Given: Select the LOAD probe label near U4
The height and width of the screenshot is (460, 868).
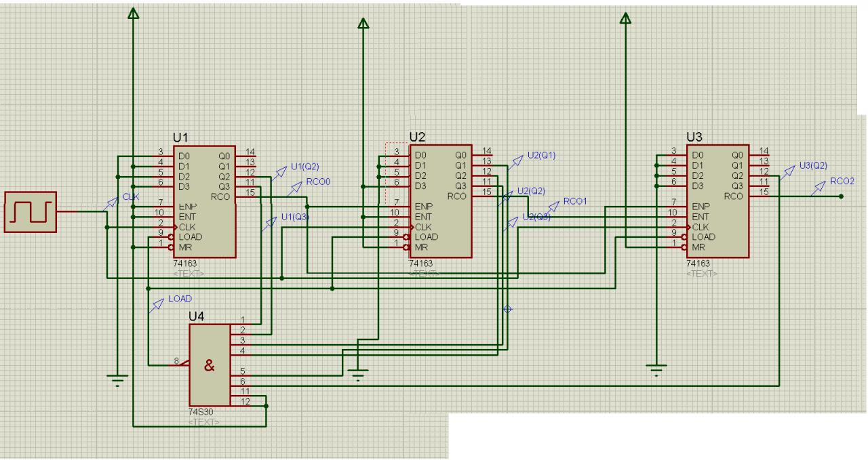Looking at the screenshot, I should [180, 298].
